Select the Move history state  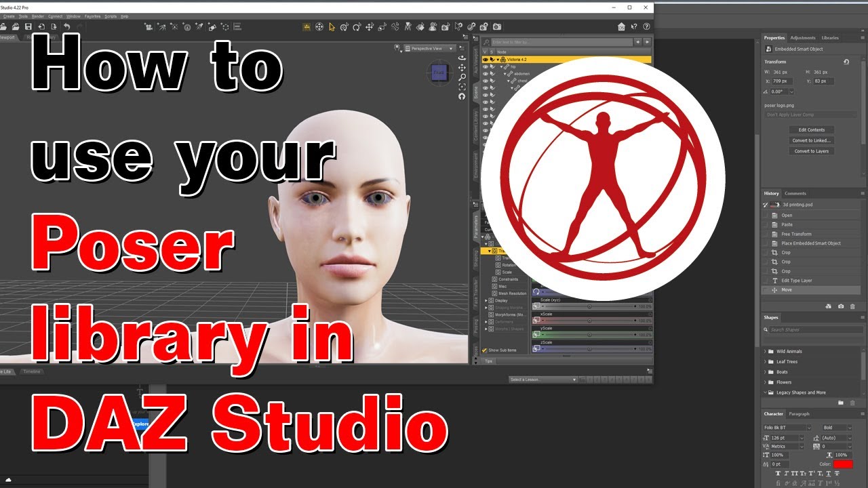pos(812,290)
